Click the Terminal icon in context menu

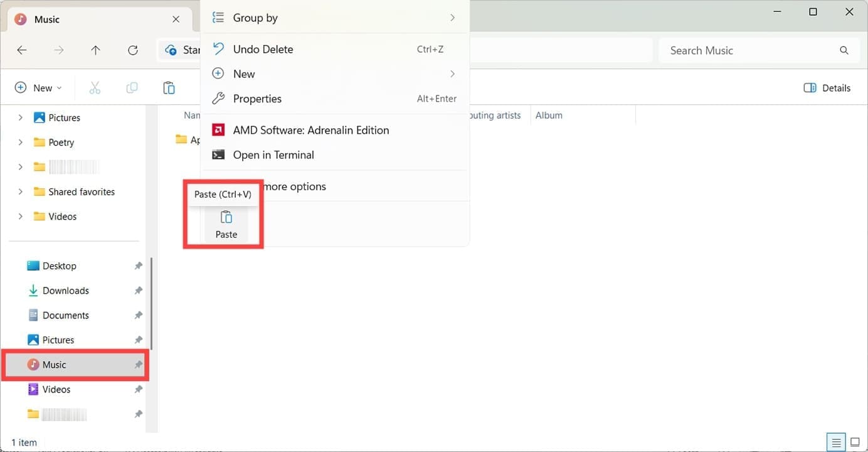(x=218, y=155)
